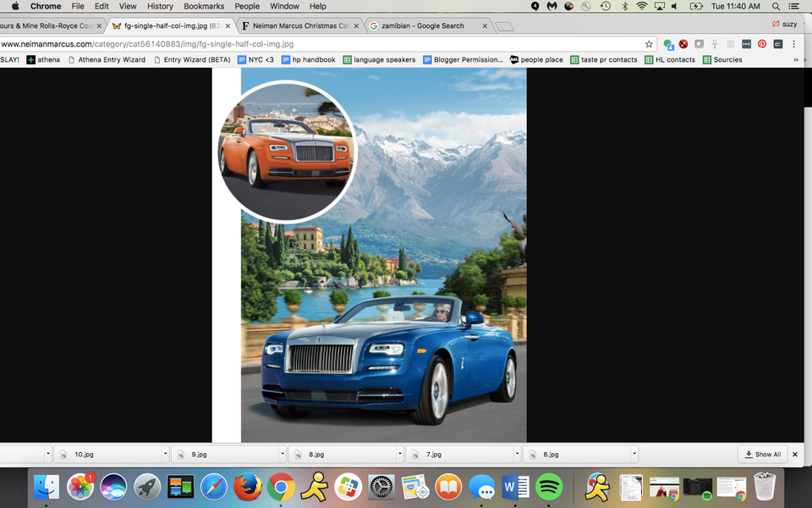The image size is (812, 508).
Task: Open the Trash in the Dock
Action: pos(765,486)
